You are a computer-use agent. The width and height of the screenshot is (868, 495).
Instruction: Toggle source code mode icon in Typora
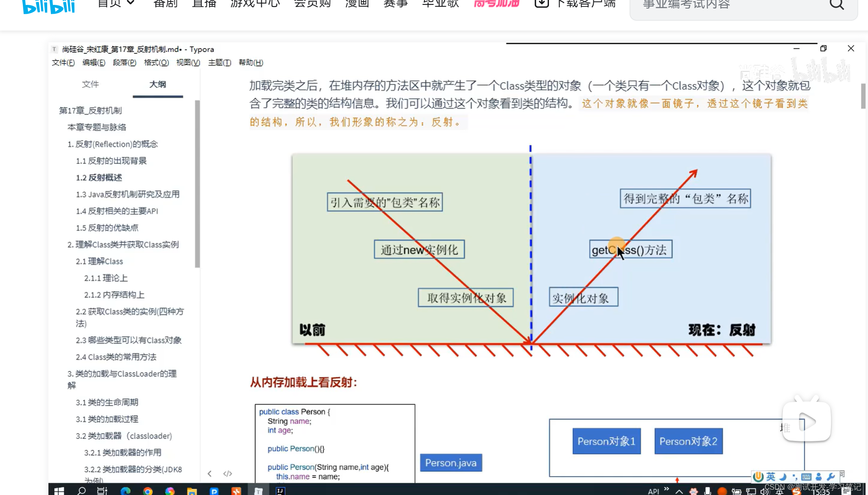[227, 473]
